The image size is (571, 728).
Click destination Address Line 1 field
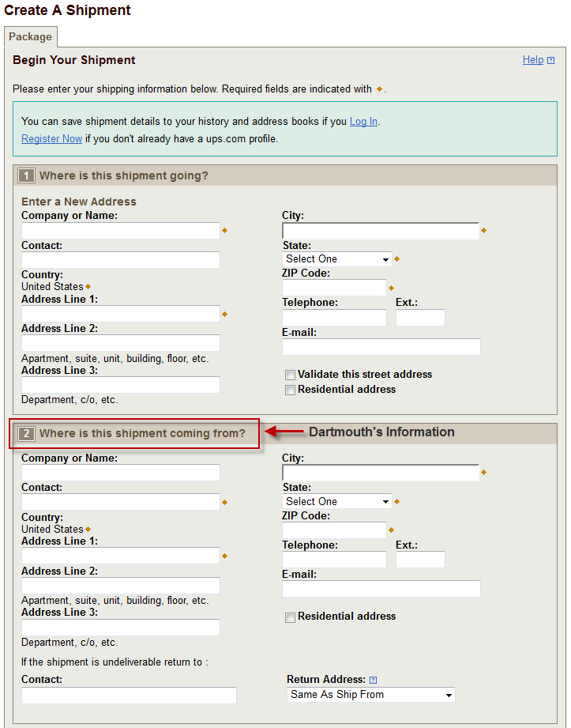[120, 314]
